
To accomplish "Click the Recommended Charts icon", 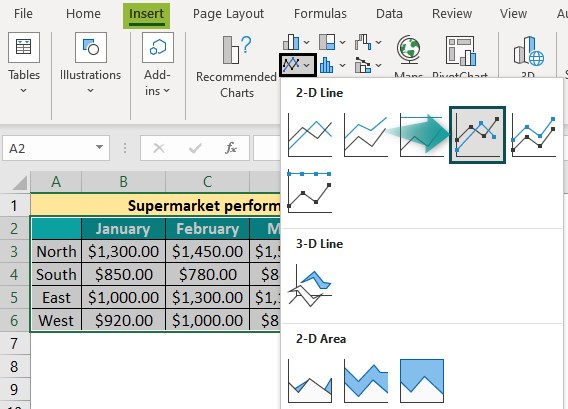I will click(x=237, y=49).
